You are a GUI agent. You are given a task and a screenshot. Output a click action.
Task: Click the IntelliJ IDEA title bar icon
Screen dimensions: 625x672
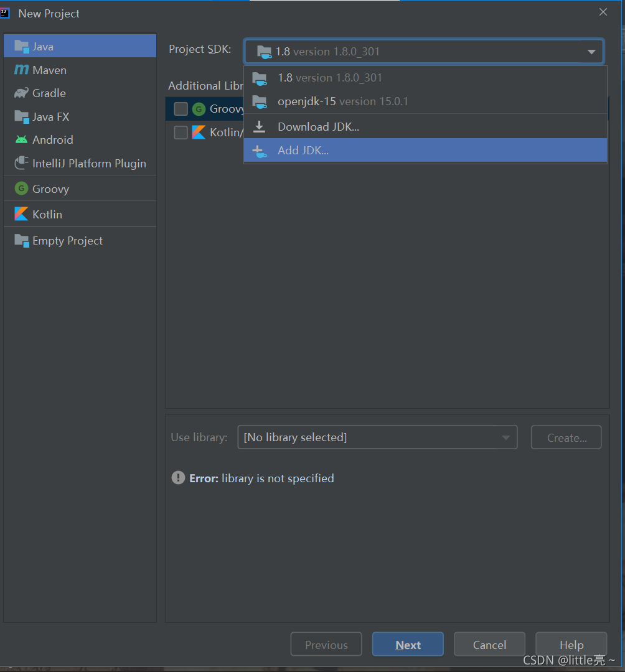pos(5,13)
